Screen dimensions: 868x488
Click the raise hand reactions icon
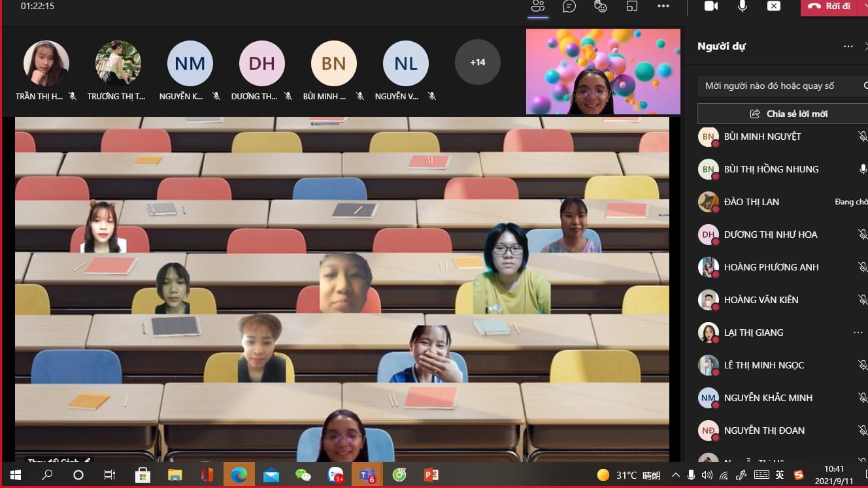[x=601, y=7]
